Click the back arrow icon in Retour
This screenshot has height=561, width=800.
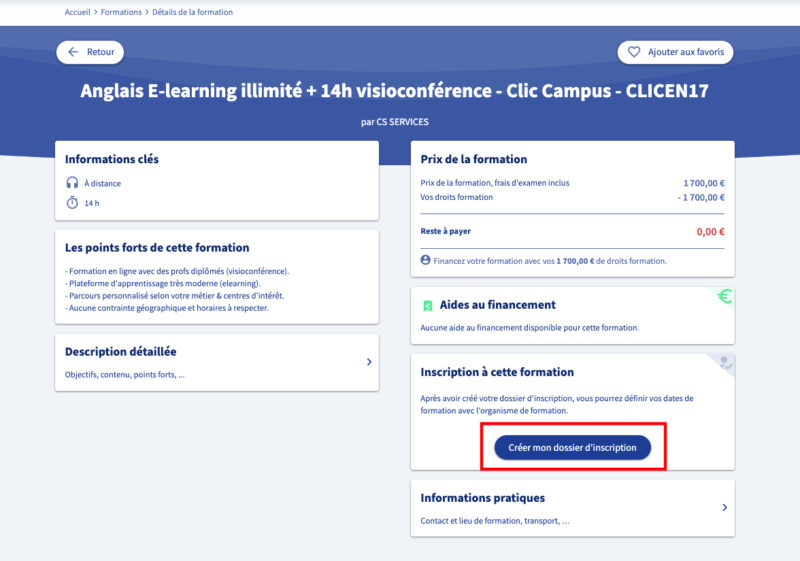coord(73,52)
